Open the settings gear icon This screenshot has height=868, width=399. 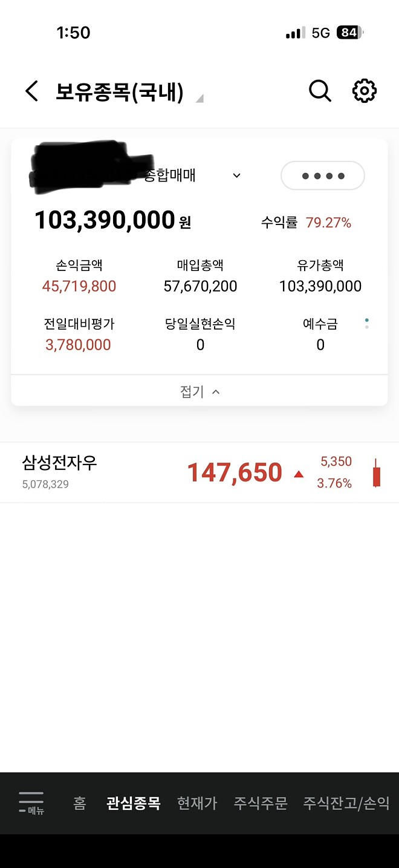365,91
